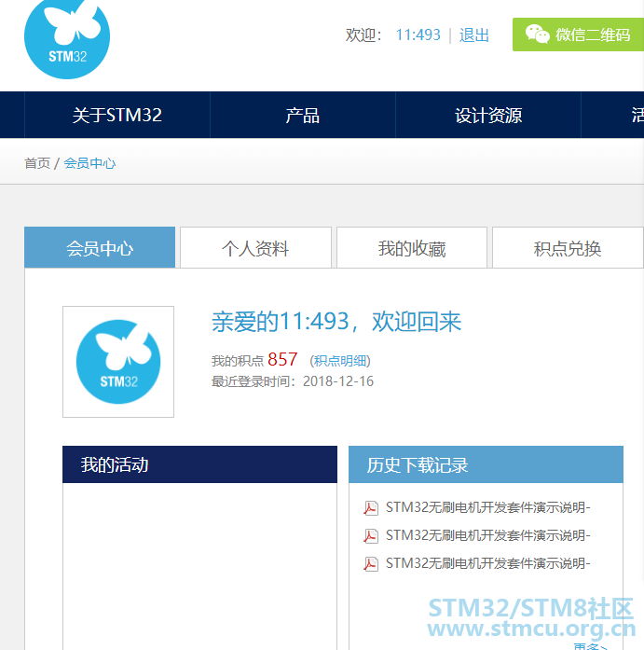Click the last login date 2018-12-16
Image resolution: width=644 pixels, height=650 pixels.
coord(338,381)
